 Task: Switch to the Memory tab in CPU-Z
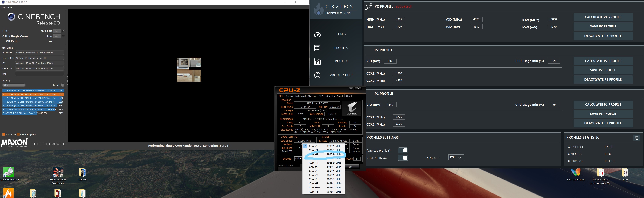312,96
